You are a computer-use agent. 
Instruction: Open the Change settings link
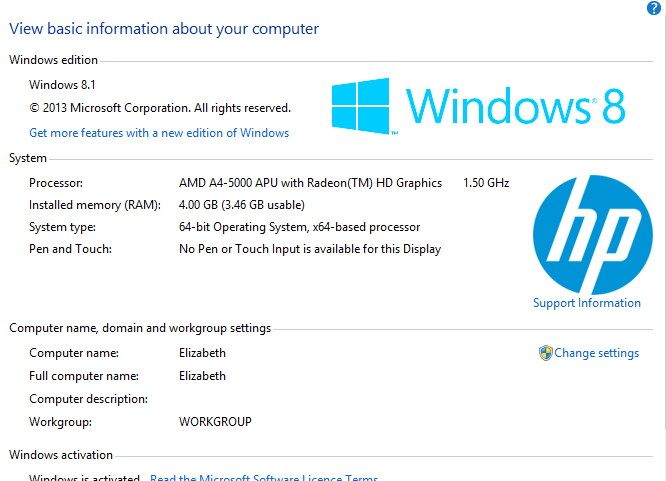pos(596,353)
